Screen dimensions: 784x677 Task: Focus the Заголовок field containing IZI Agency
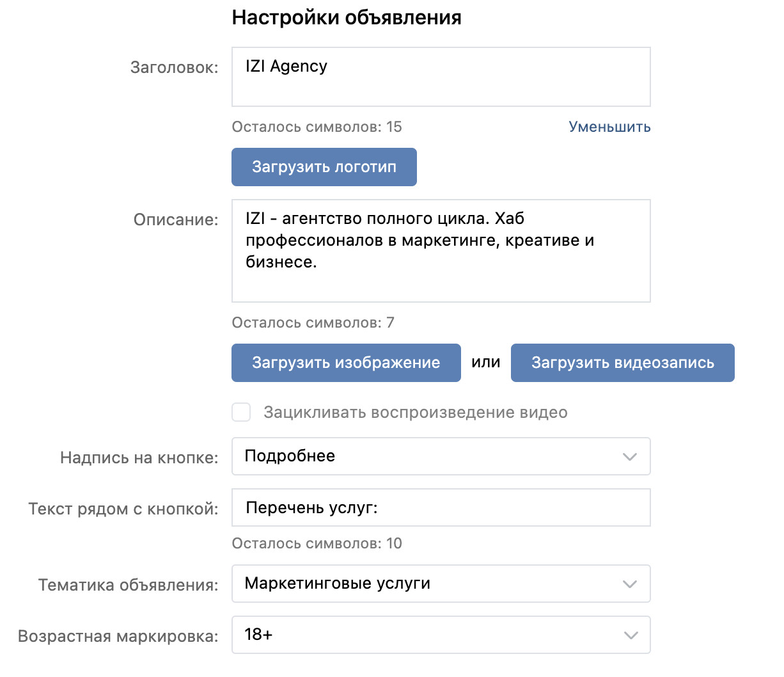pos(441,77)
